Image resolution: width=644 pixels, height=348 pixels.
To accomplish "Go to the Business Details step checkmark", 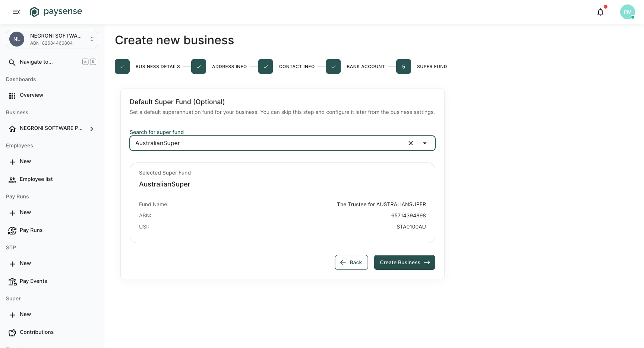I will pos(122,67).
